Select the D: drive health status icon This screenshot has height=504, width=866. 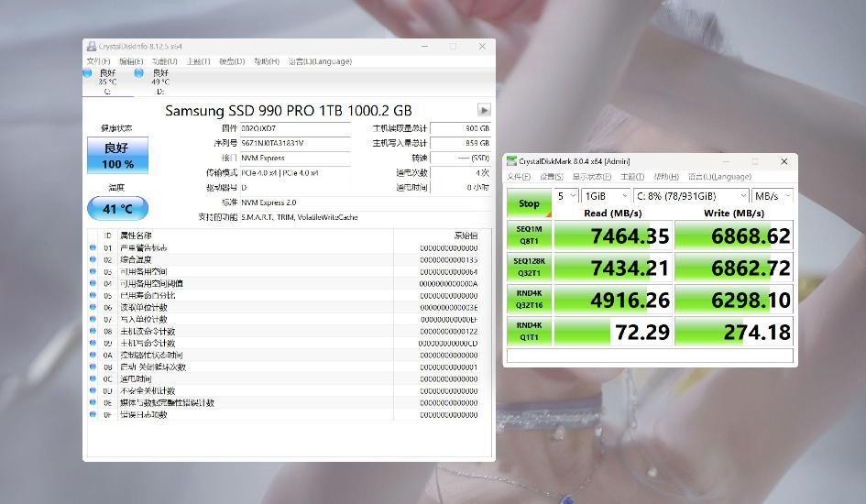139,73
